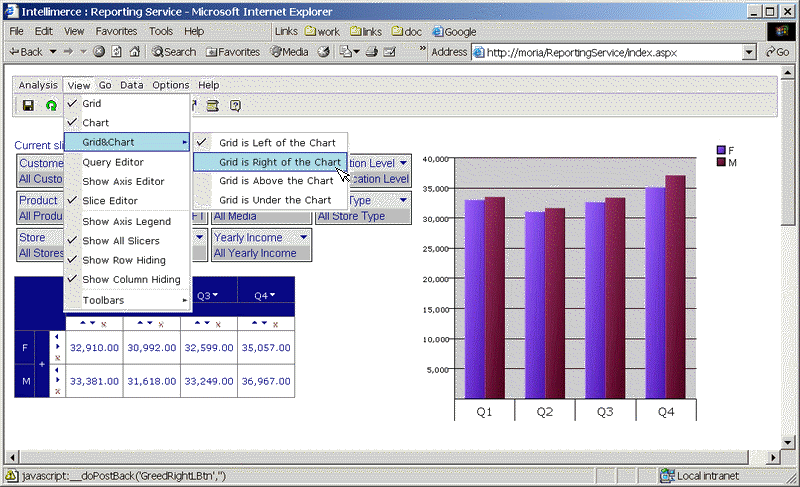The height and width of the screenshot is (487, 800).
Task: Click maroon M legend swatch
Action: (x=721, y=162)
